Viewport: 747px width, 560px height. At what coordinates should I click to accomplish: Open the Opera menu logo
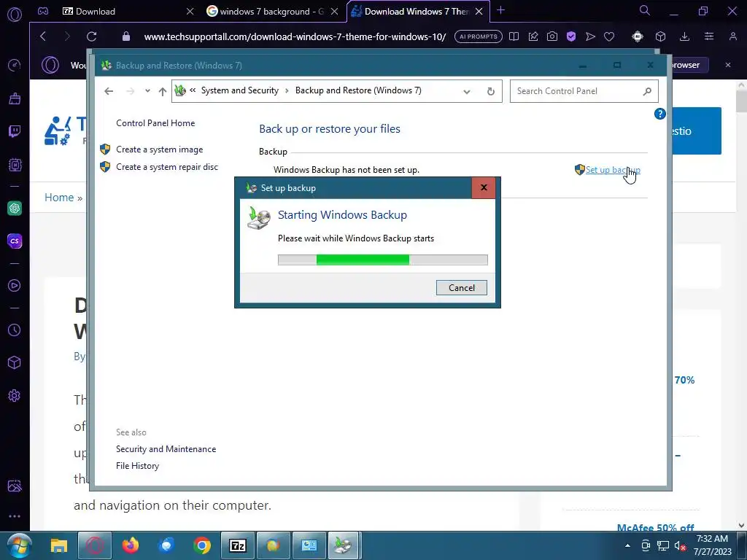pyautogui.click(x=15, y=15)
